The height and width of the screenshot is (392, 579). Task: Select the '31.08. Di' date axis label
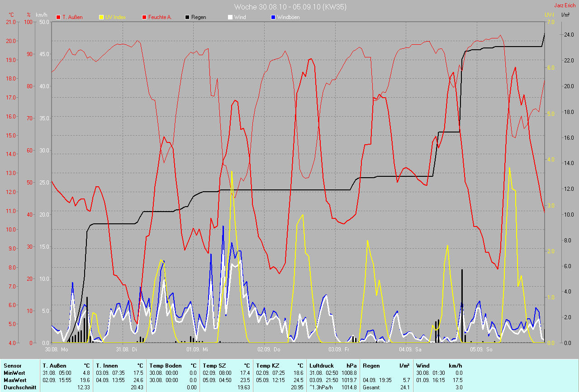pos(127,349)
